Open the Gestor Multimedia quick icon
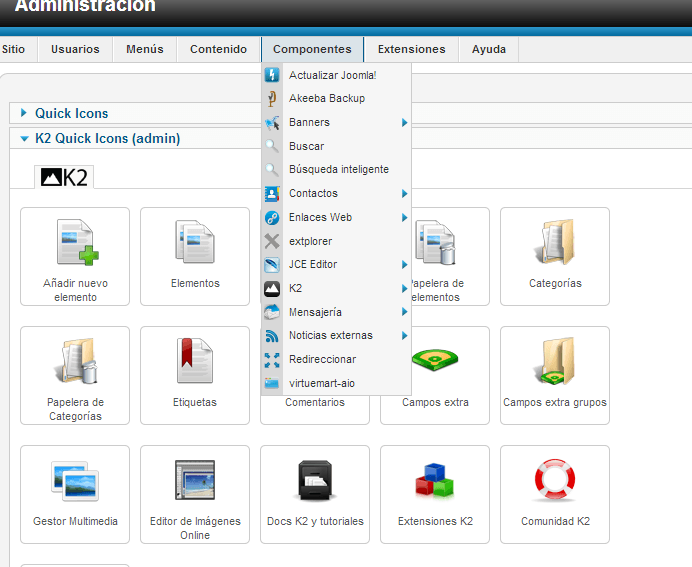This screenshot has width=692, height=567. tap(75, 495)
